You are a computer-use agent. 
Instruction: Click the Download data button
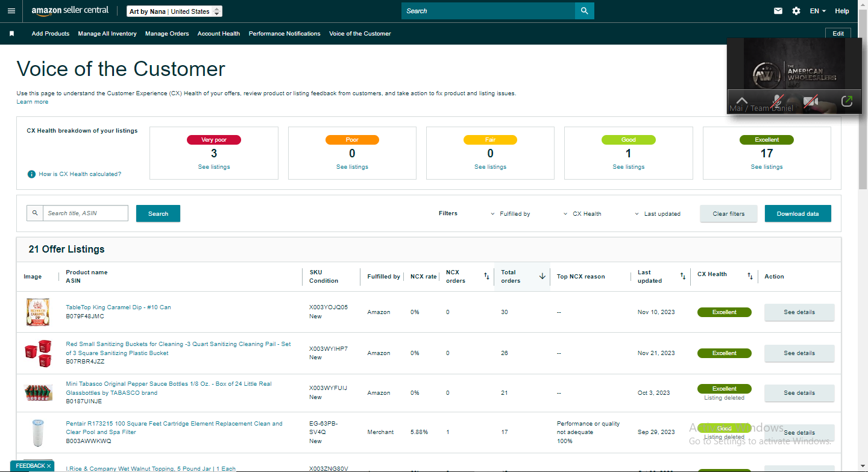pos(798,213)
